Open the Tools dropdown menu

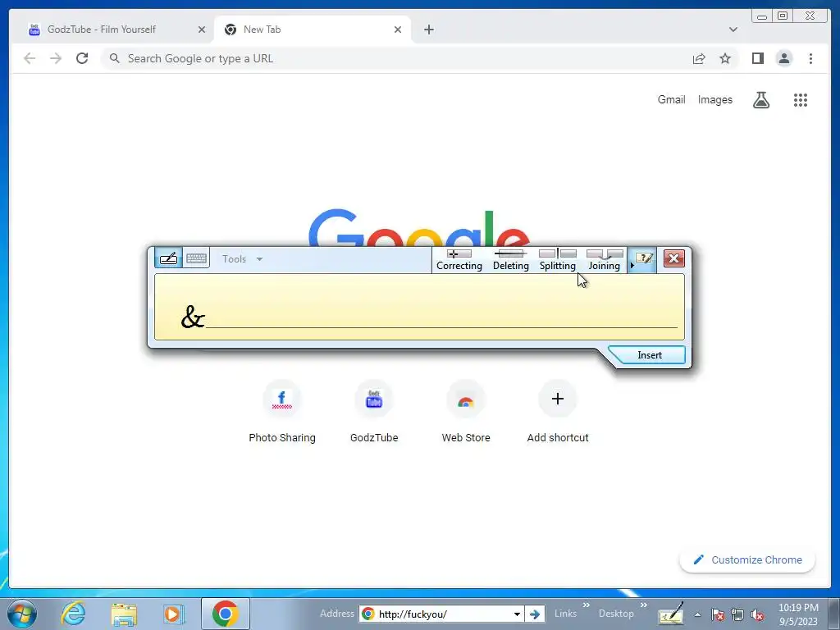pyautogui.click(x=242, y=259)
